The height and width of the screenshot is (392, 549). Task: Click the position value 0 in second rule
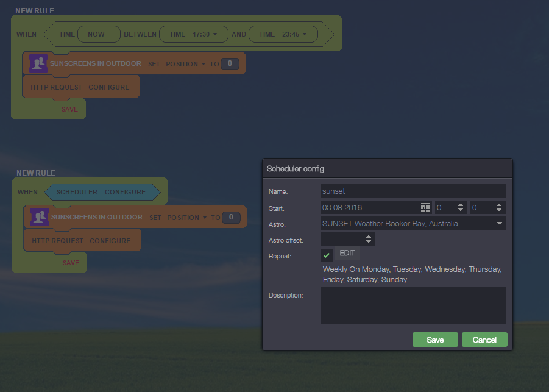[231, 217]
